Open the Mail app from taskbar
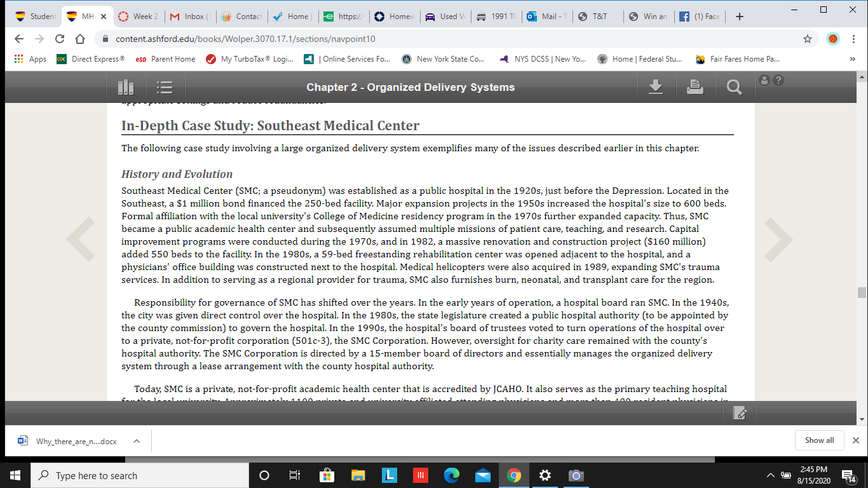The width and height of the screenshot is (868, 488). (x=483, y=475)
